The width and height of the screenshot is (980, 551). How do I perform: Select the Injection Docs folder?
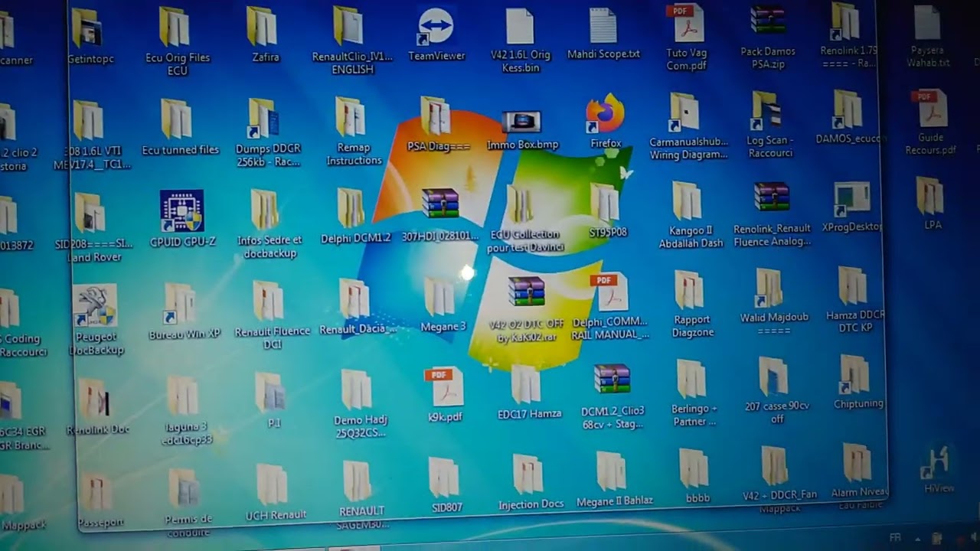(x=528, y=475)
